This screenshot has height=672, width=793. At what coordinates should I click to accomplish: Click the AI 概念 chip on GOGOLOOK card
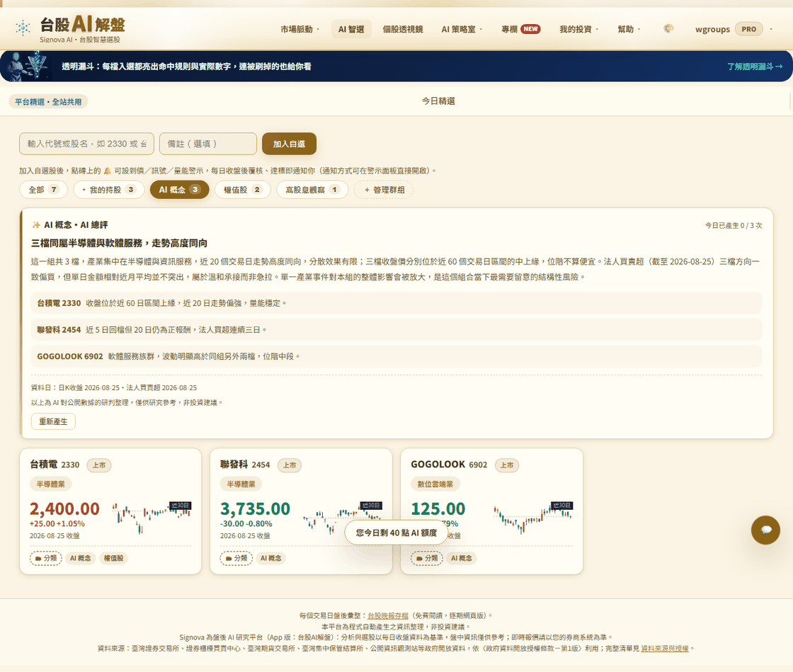[462, 558]
